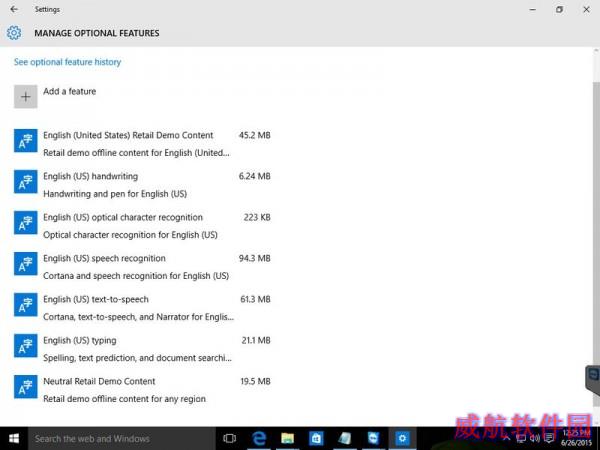Open Action Center notifications icon

pos(549,438)
